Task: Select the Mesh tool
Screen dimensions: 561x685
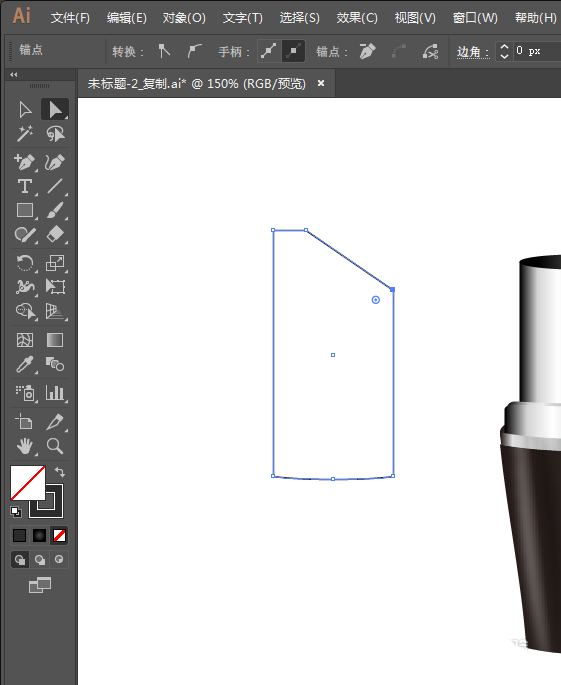Action: point(25,340)
